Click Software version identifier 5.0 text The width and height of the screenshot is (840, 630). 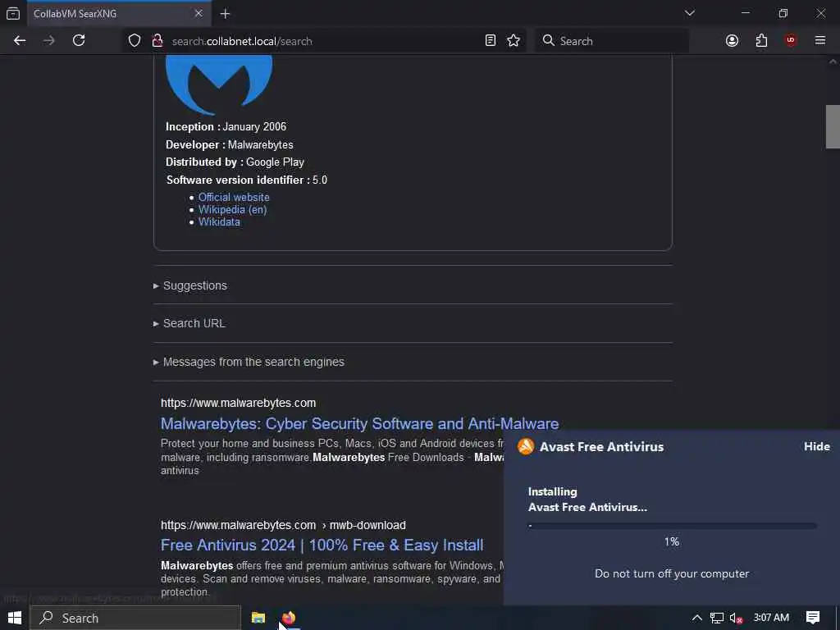(246, 180)
